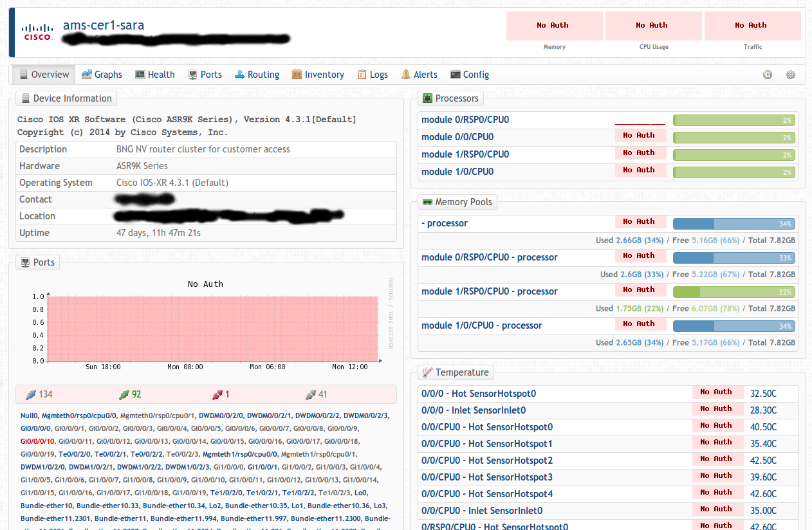The height and width of the screenshot is (530, 812).
Task: Open the Null0 port link
Action: click(30, 416)
